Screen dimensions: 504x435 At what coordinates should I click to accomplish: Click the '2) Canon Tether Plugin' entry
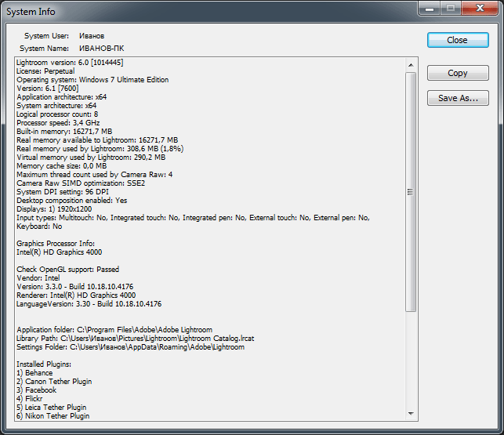pos(54,382)
